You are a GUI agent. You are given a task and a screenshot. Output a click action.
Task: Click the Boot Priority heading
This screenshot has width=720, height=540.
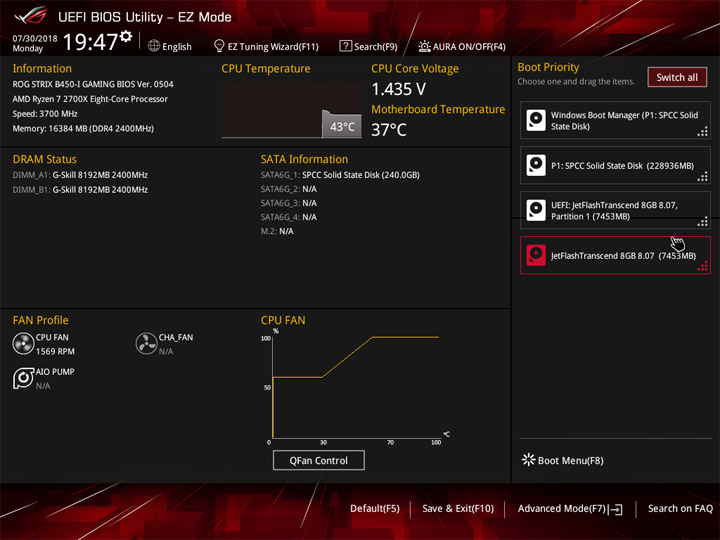[x=548, y=67]
